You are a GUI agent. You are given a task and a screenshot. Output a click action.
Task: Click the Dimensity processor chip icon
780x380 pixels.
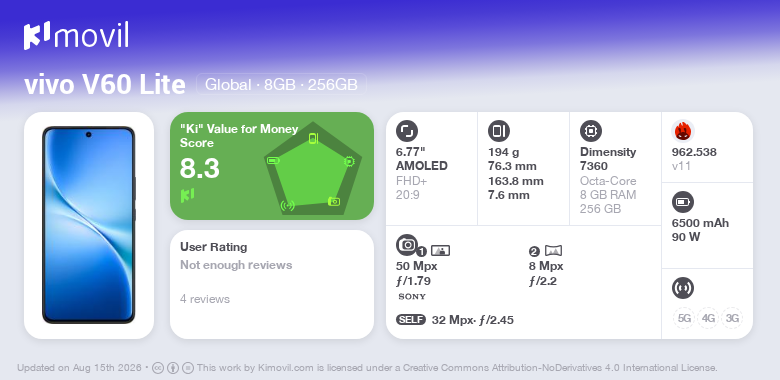[591, 131]
